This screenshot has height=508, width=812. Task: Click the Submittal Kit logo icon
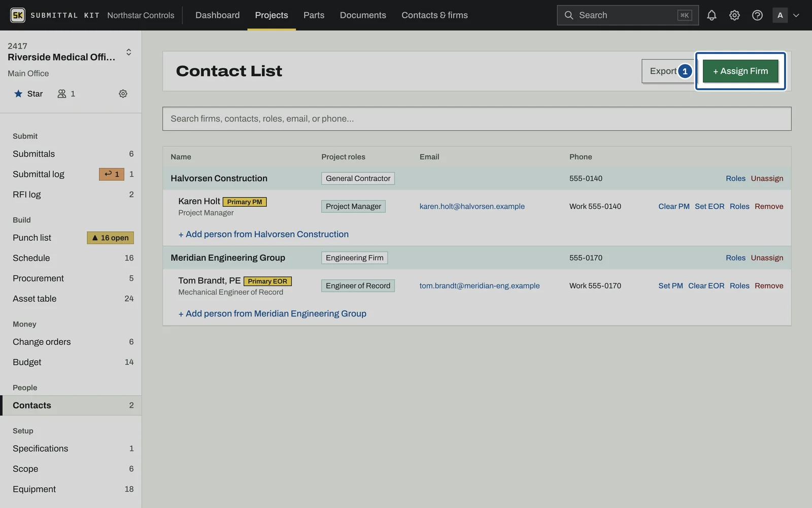click(x=18, y=15)
